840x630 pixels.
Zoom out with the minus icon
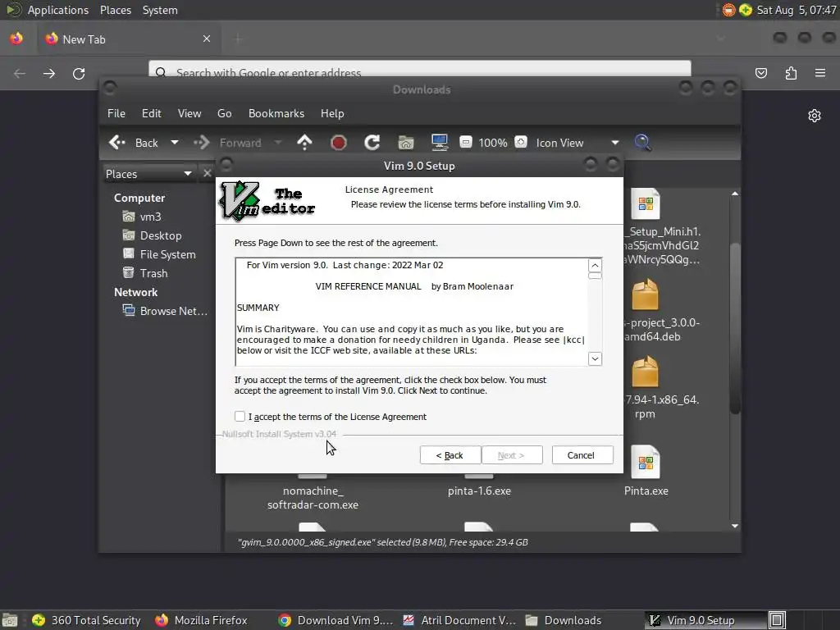[466, 142]
